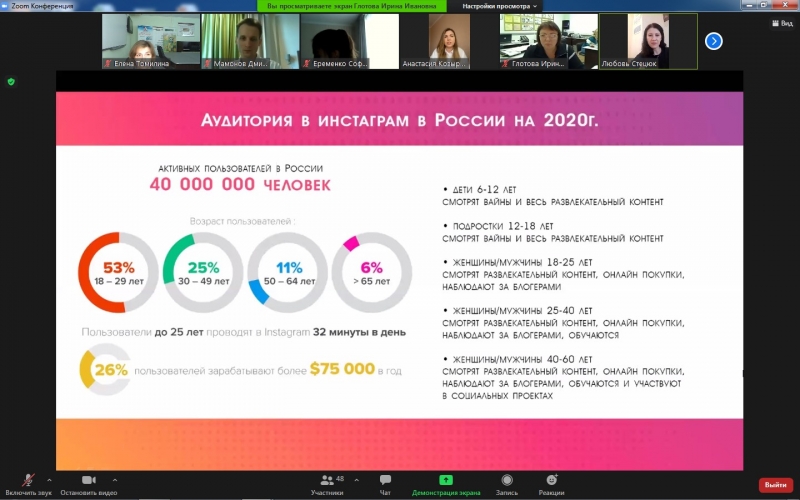
Task: Click the green encryption shield icon
Action: 11,82
